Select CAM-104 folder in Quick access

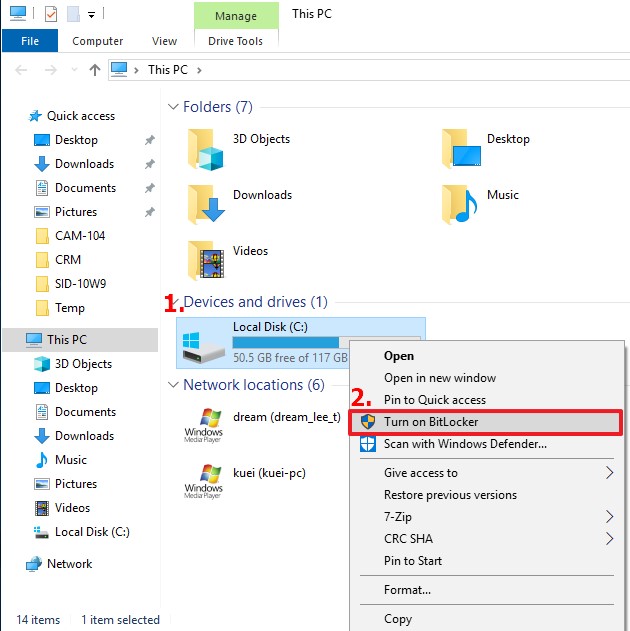tap(80, 236)
